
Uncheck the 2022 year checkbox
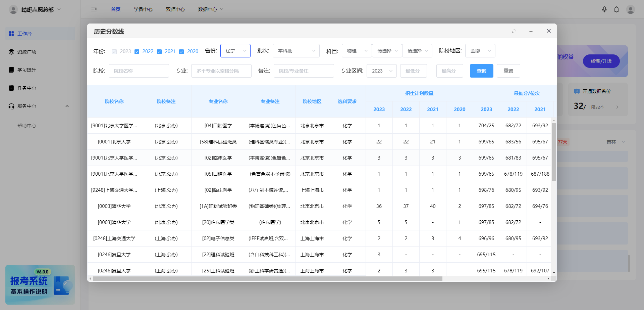click(137, 51)
